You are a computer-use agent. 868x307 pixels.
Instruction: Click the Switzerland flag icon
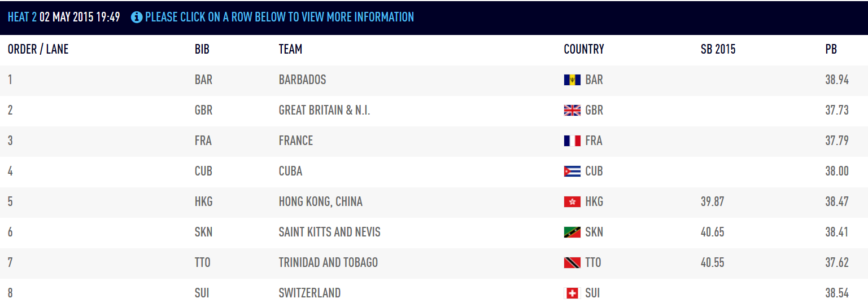click(572, 293)
